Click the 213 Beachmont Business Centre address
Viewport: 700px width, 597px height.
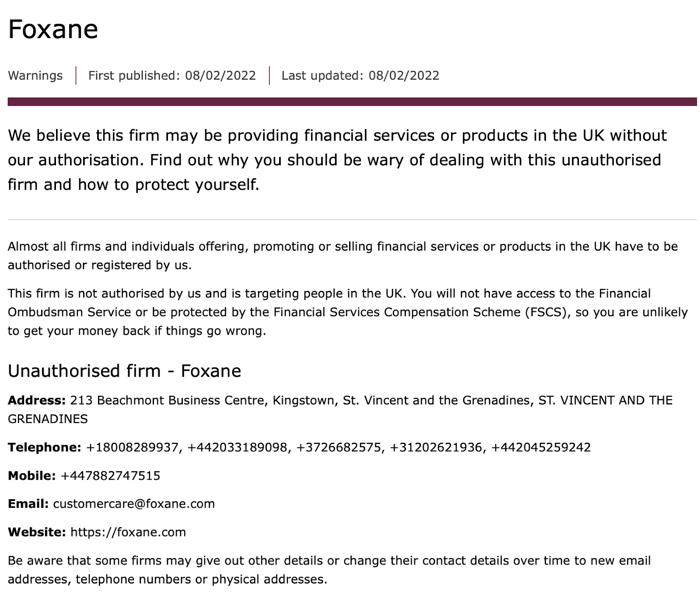click(x=339, y=409)
